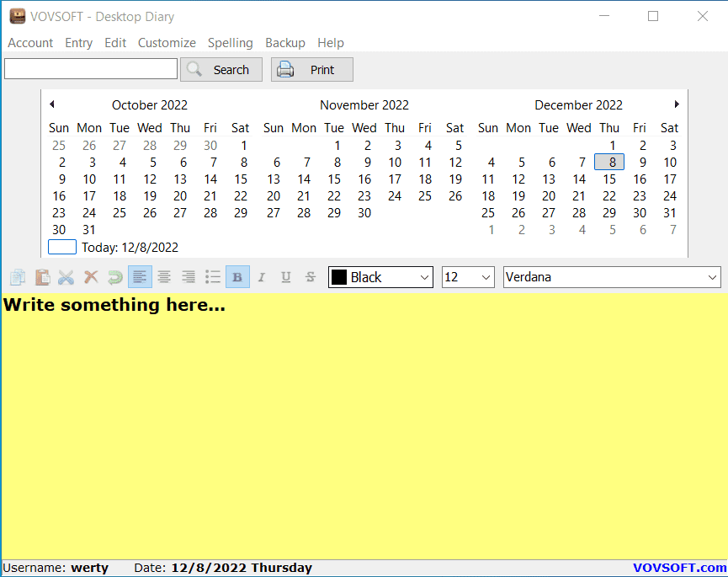This screenshot has width=728, height=577.
Task: Click the Copy icon in formatting toolbar
Action: point(18,277)
